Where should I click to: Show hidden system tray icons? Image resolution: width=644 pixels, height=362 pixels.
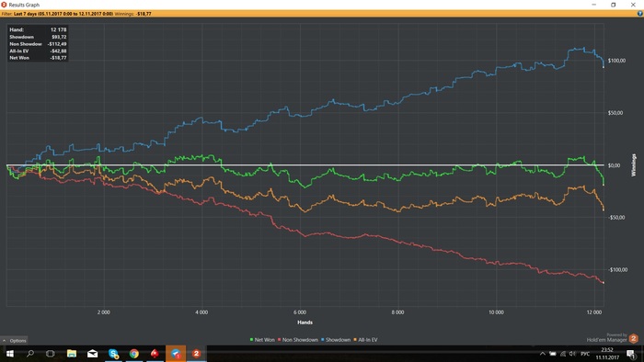(543, 354)
